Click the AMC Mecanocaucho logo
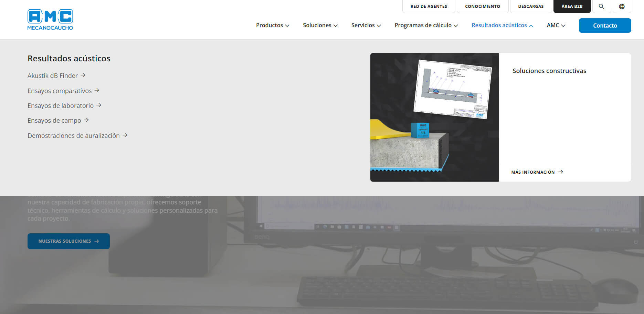 pyautogui.click(x=50, y=20)
